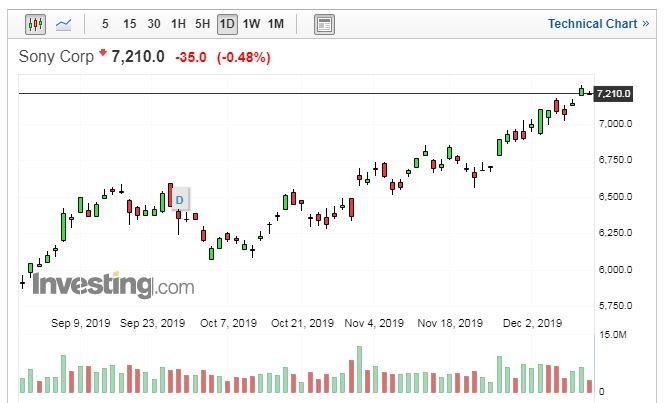Image resolution: width=664 pixels, height=403 pixels.
Task: Click the Oct 21, 2019 date label
Action: point(302,323)
